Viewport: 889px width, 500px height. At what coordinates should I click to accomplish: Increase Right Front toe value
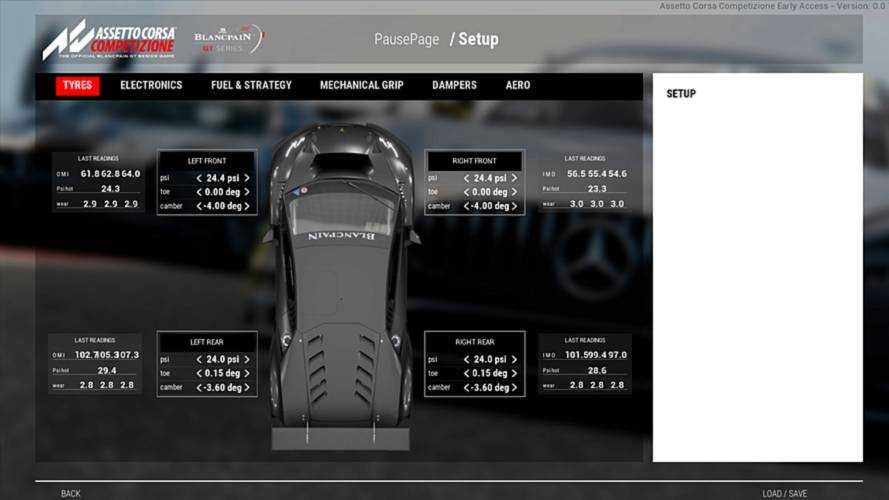514,192
